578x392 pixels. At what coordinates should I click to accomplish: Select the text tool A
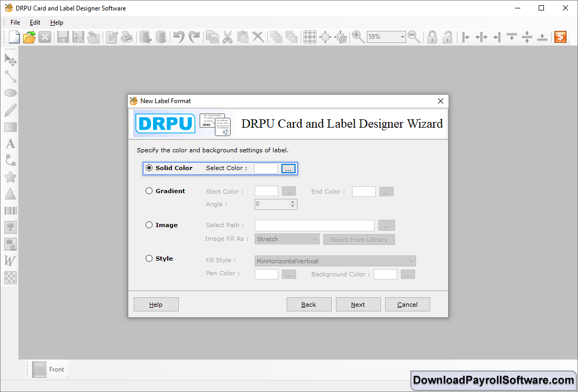(10, 143)
